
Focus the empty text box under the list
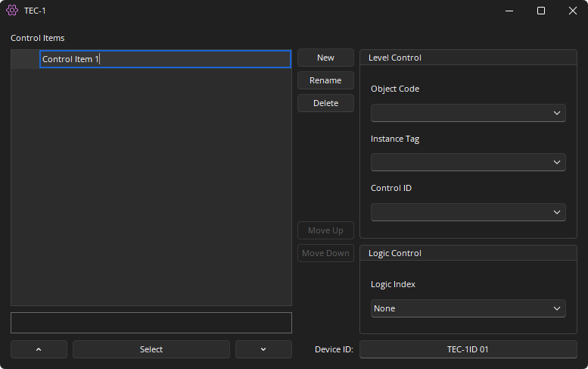(x=151, y=323)
